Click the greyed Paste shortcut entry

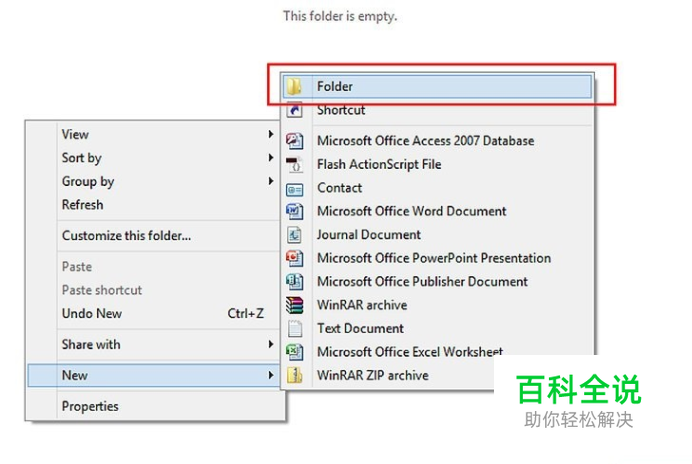point(154,290)
